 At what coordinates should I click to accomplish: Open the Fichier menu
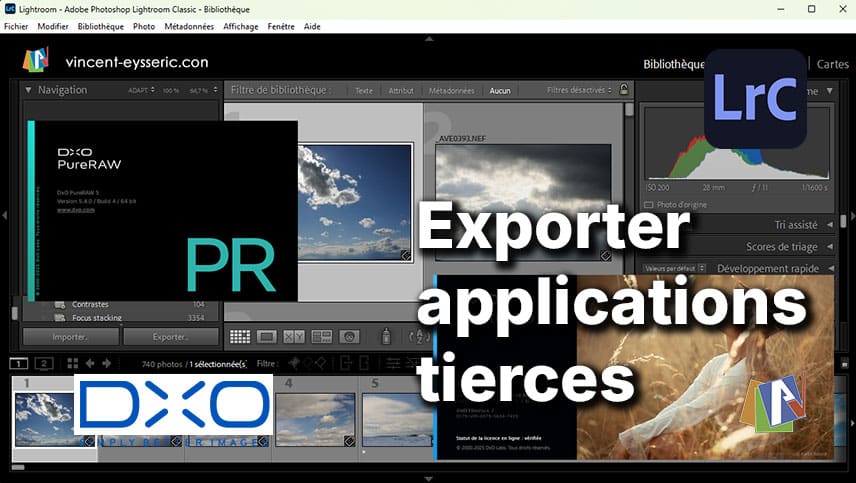click(x=16, y=26)
